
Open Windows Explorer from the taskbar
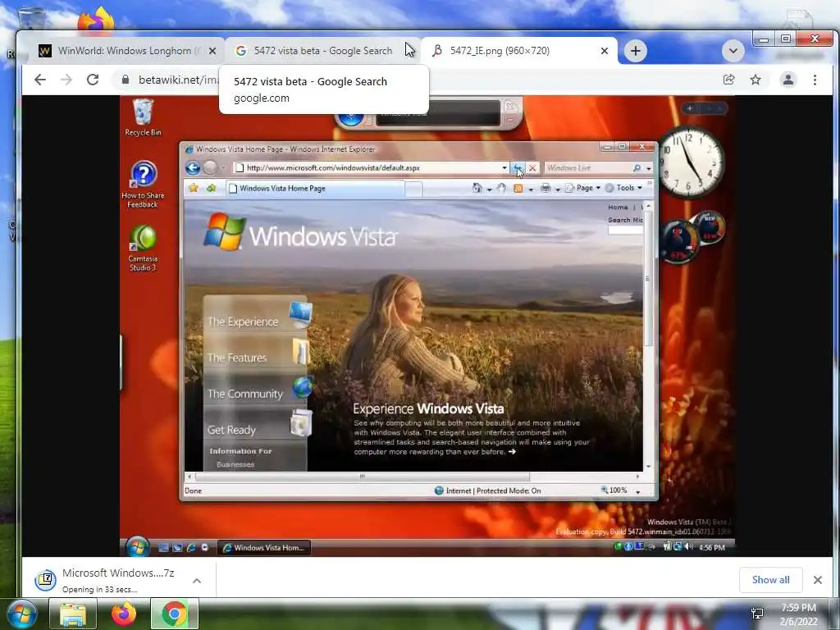[72, 614]
